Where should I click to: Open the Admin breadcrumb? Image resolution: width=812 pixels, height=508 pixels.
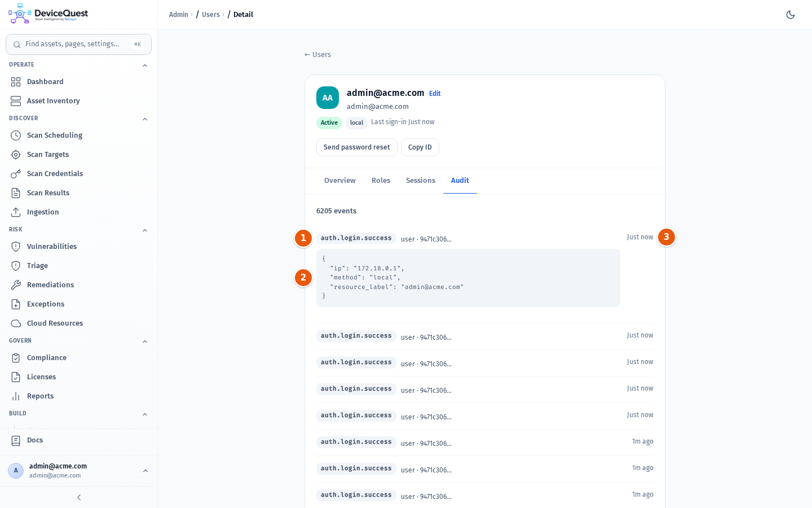179,15
